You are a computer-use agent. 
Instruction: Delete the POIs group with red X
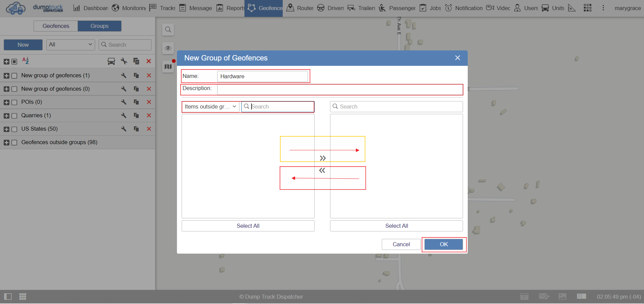(149, 102)
